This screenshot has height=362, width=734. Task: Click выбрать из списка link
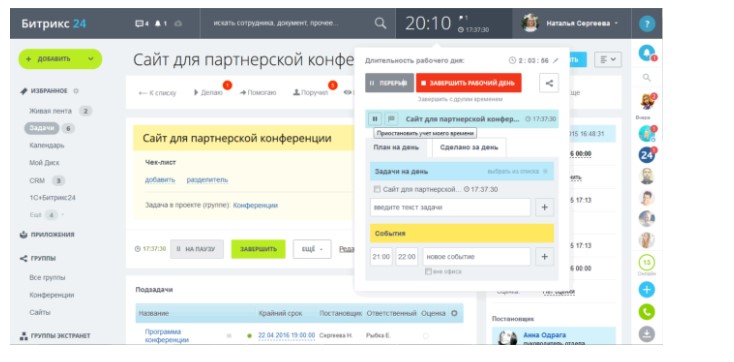513,171
